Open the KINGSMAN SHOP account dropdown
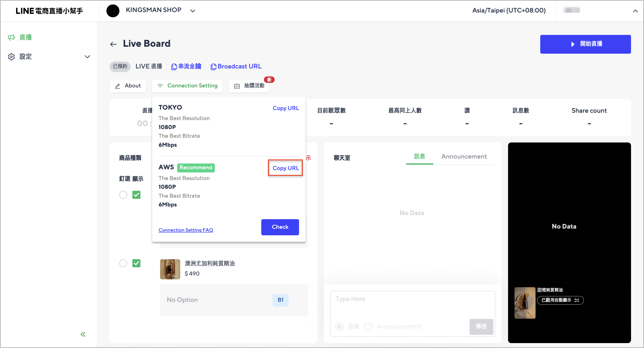 (193, 11)
